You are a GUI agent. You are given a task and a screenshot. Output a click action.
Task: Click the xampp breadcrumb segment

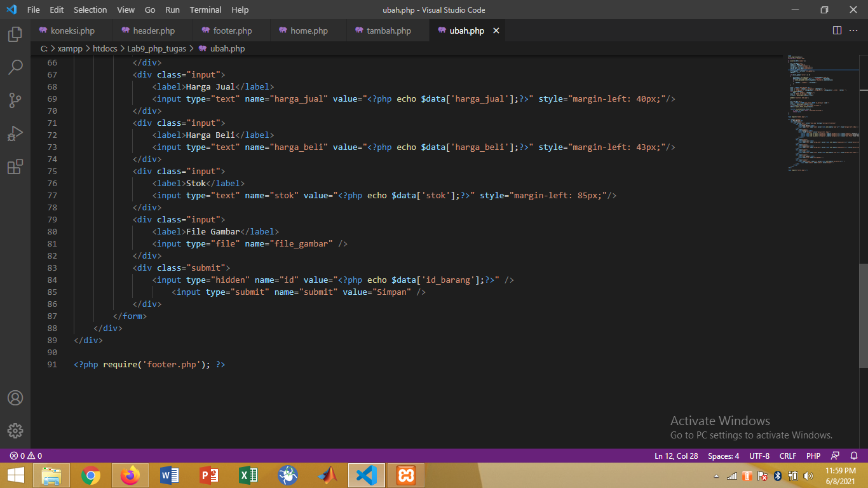(x=71, y=48)
